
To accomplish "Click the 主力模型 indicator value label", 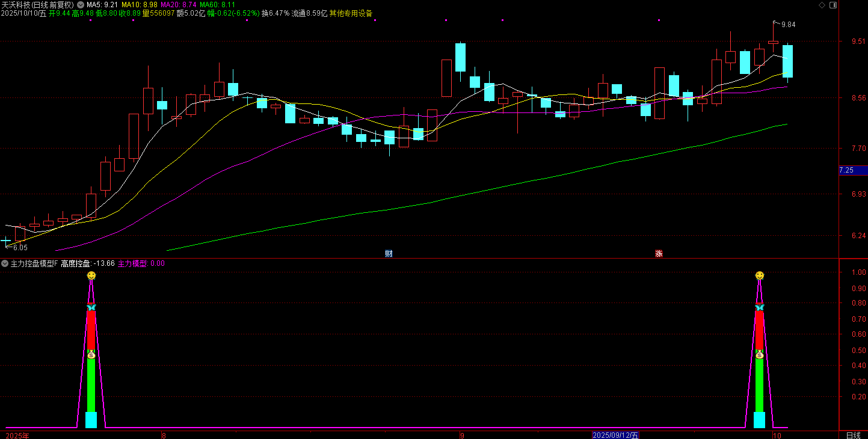I will 141,263.
